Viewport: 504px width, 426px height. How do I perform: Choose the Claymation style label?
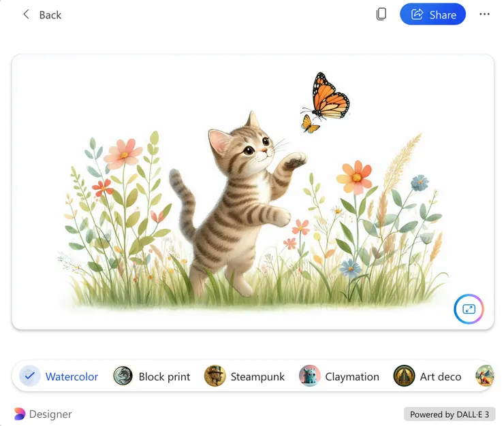point(352,376)
